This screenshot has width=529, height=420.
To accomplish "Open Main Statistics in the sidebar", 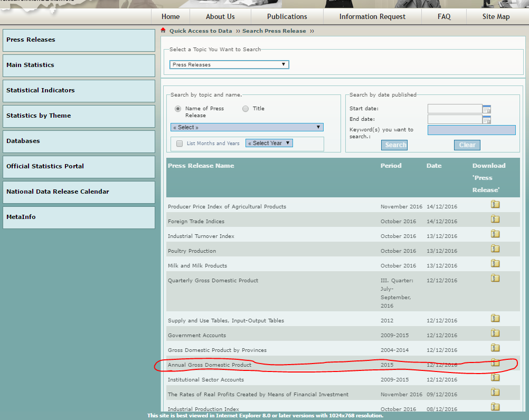I will pyautogui.click(x=79, y=65).
